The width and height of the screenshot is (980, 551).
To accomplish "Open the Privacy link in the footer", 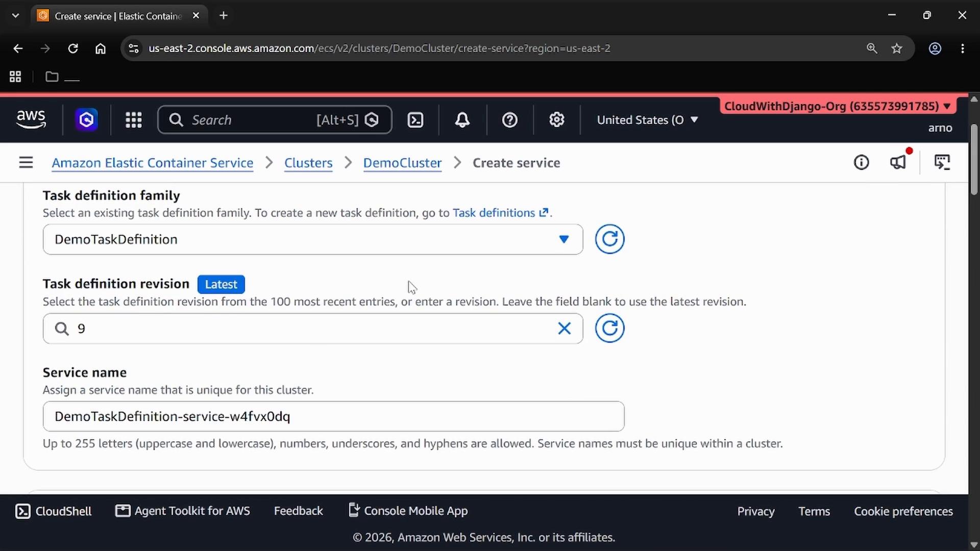I will [756, 511].
